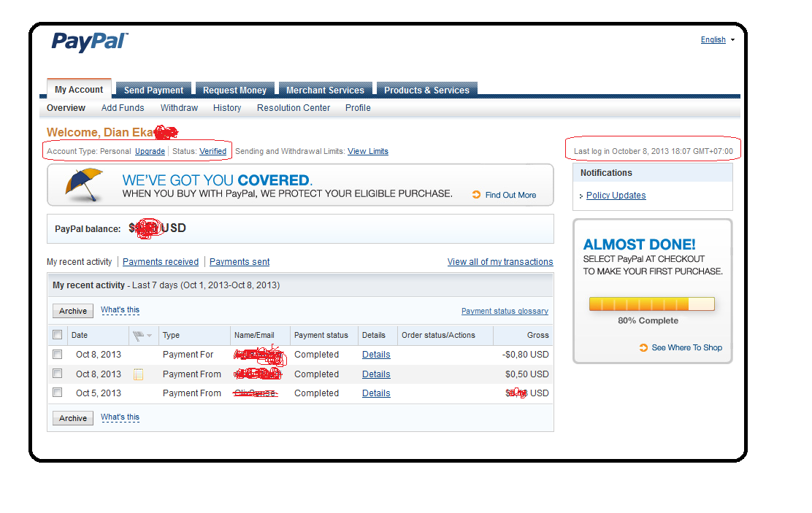Open the Request Money tab

[x=234, y=90]
